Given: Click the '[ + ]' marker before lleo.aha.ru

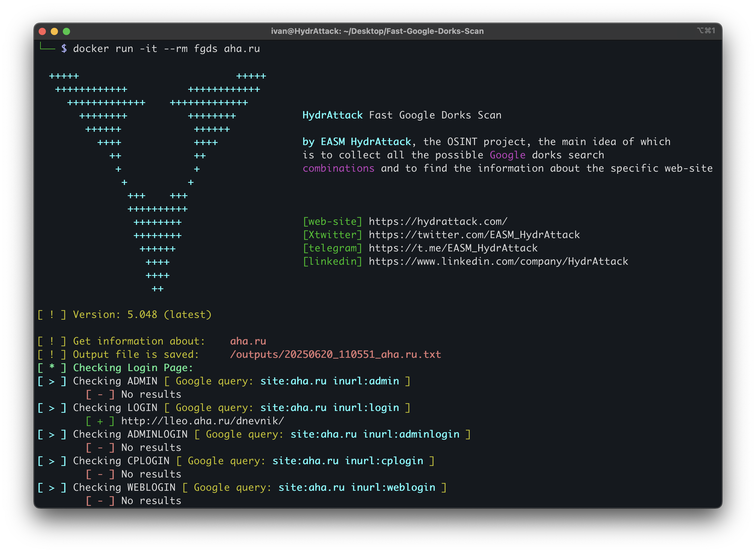Looking at the screenshot, I should coord(100,421).
